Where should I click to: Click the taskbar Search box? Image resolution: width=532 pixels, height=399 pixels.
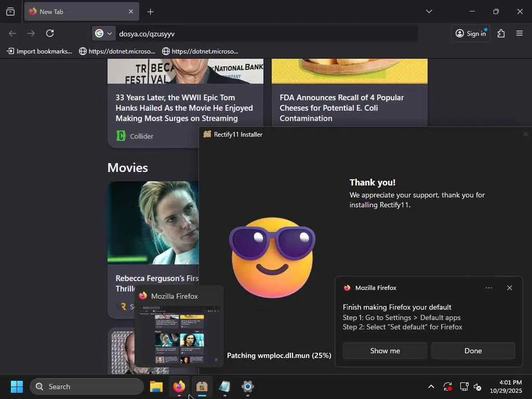(x=87, y=387)
